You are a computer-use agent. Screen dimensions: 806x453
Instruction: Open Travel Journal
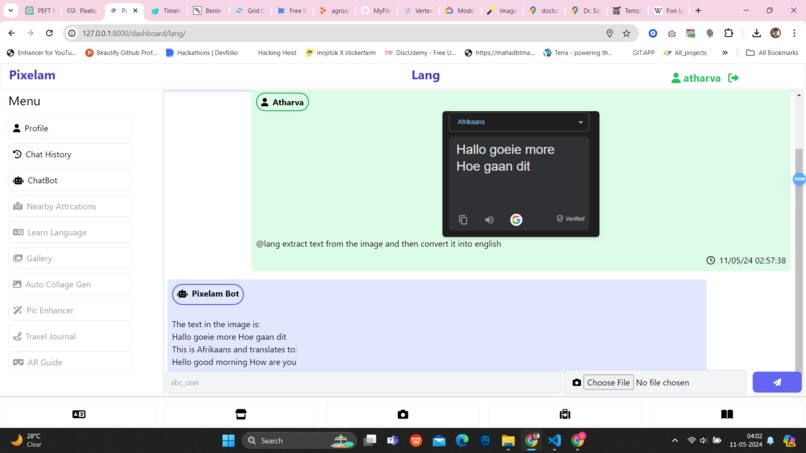point(70,336)
